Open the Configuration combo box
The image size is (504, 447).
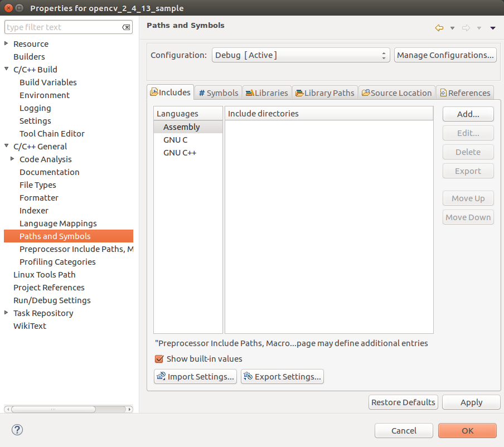301,55
